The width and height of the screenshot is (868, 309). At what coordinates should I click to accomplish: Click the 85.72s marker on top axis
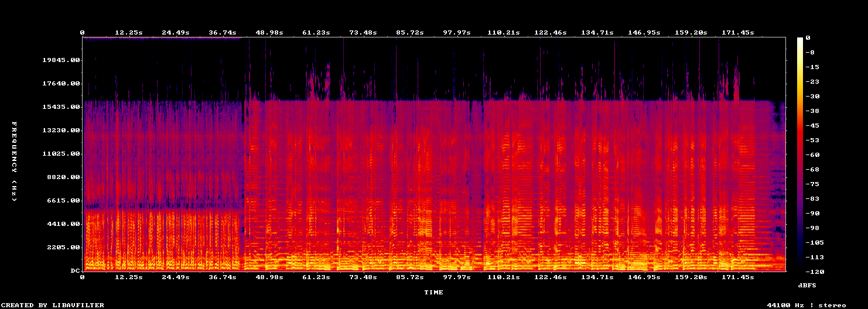(x=410, y=33)
